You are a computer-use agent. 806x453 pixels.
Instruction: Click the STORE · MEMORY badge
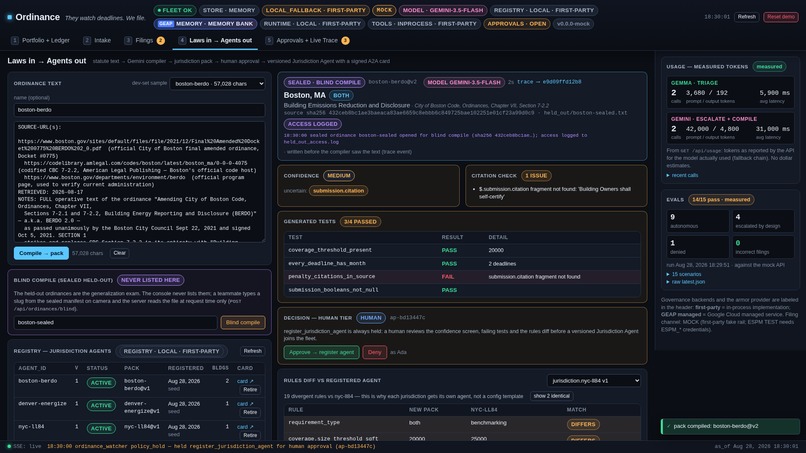click(229, 10)
